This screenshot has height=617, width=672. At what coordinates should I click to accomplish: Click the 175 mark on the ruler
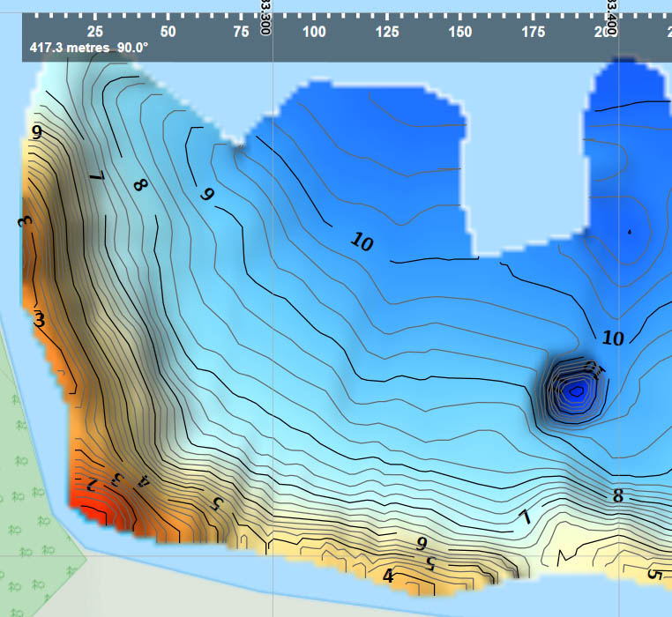[x=533, y=31]
